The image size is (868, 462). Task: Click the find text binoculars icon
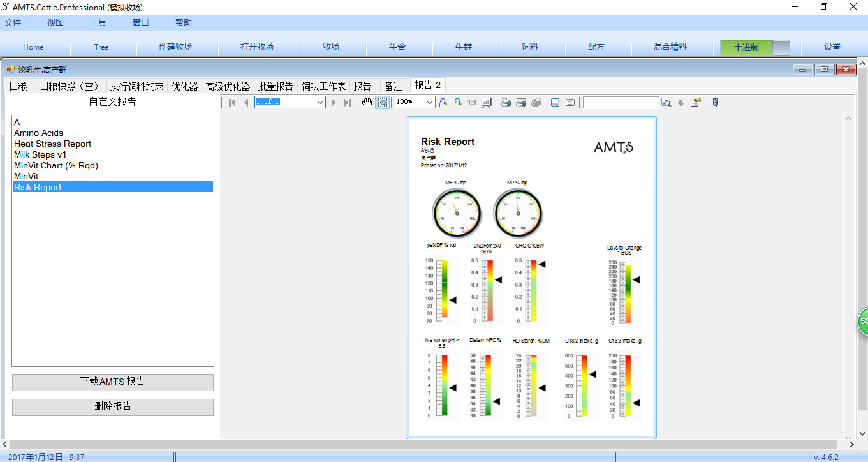[666, 102]
